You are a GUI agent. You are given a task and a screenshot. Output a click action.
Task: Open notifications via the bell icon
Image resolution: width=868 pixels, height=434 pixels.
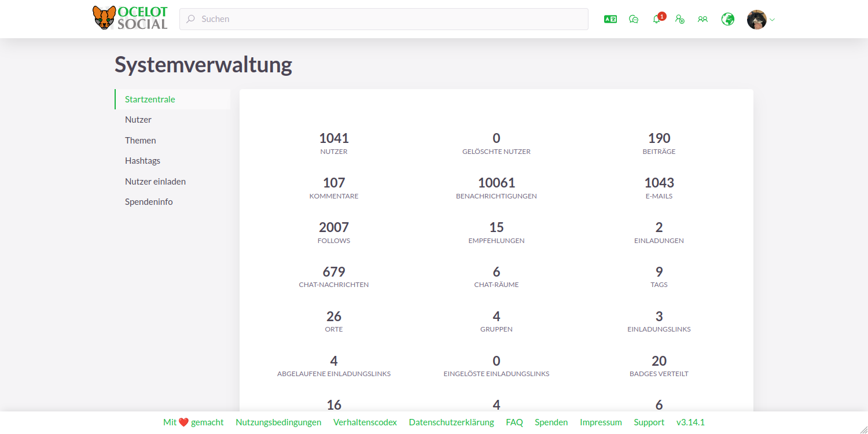656,19
